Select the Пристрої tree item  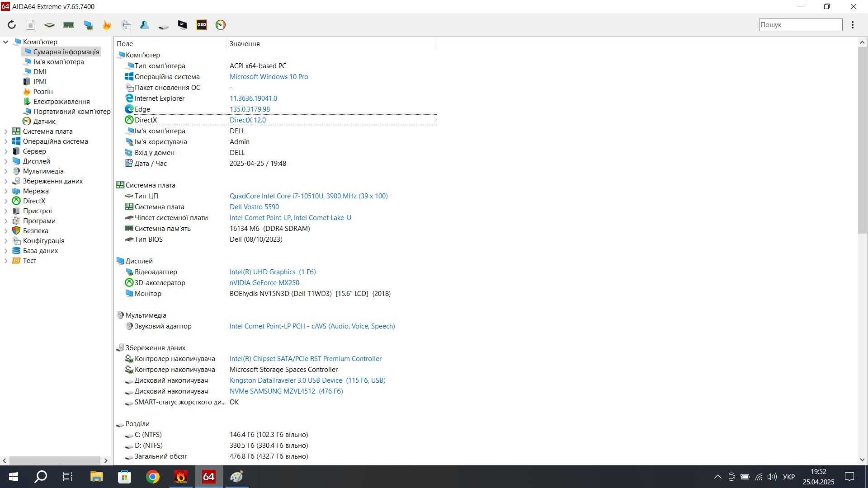pyautogui.click(x=38, y=211)
